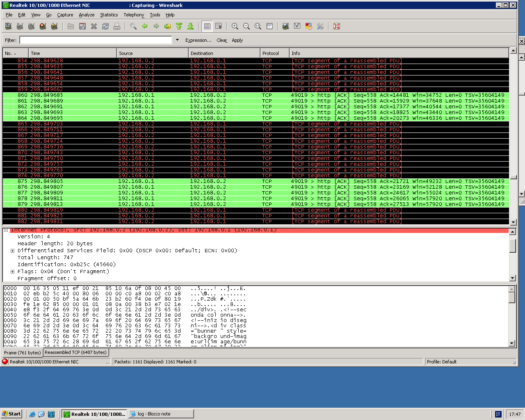The image size is (525, 420).
Task: Switch to log - Blocco note taskbar item
Action: click(x=161, y=414)
